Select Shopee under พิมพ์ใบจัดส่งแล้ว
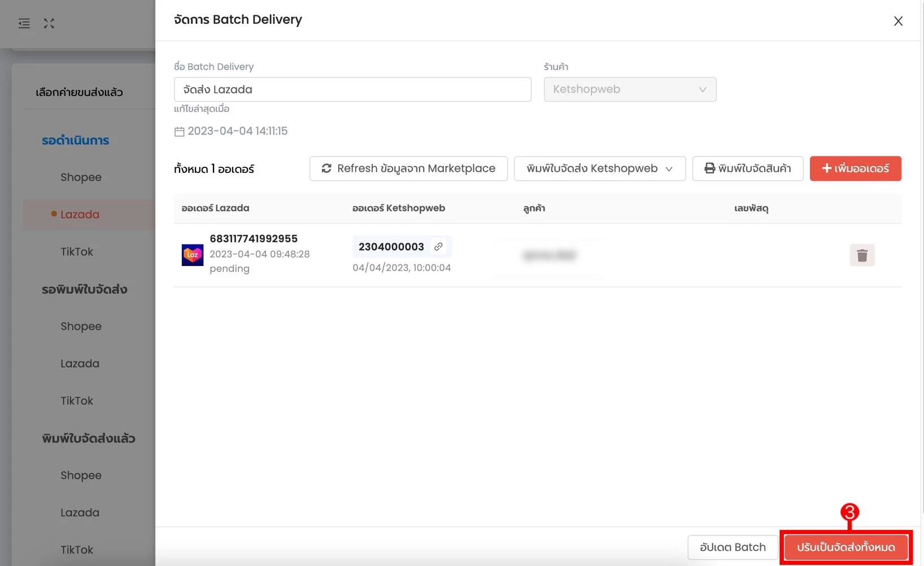 tap(81, 476)
